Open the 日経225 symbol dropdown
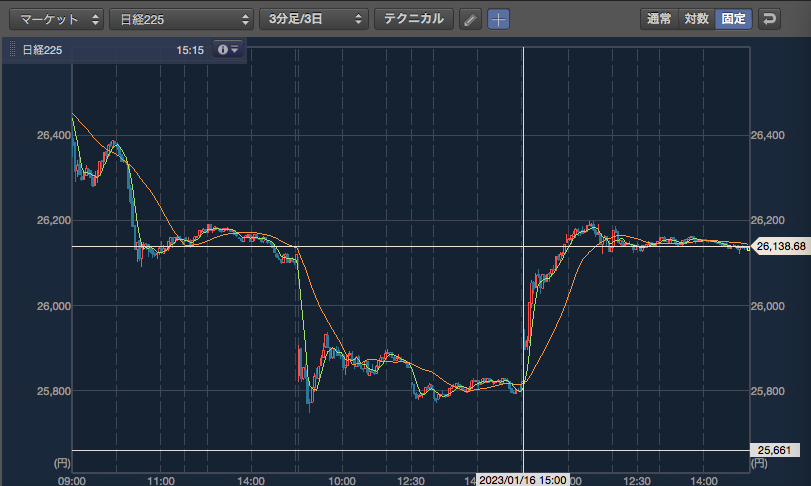This screenshot has height=486, width=811. tap(181, 19)
